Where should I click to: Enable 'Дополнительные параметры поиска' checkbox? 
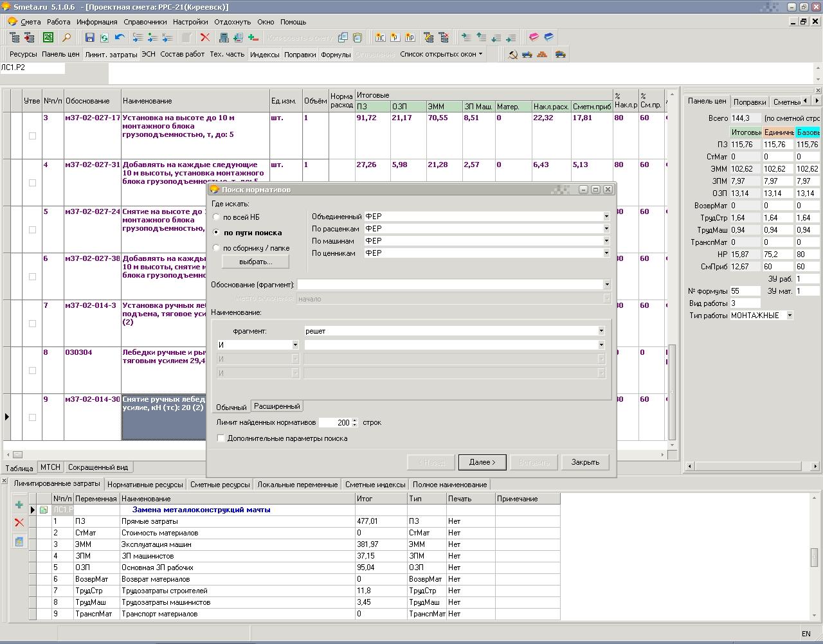[x=221, y=438]
